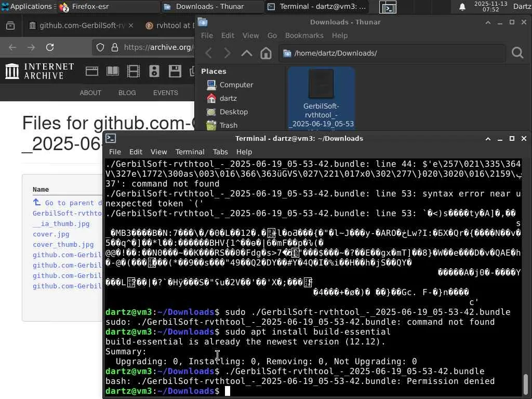The height and width of the screenshot is (399, 532).
Task: Open Firefox tracking protection shield
Action: (x=100, y=47)
